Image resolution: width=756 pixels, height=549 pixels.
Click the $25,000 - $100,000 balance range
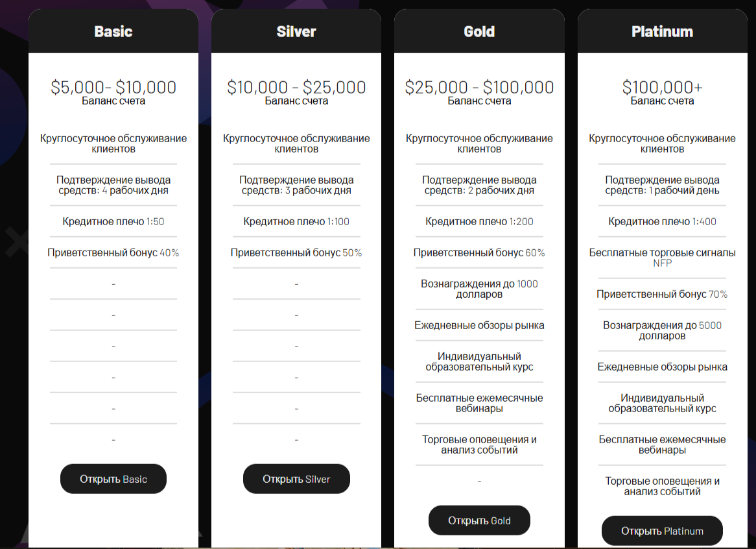pyautogui.click(x=479, y=86)
